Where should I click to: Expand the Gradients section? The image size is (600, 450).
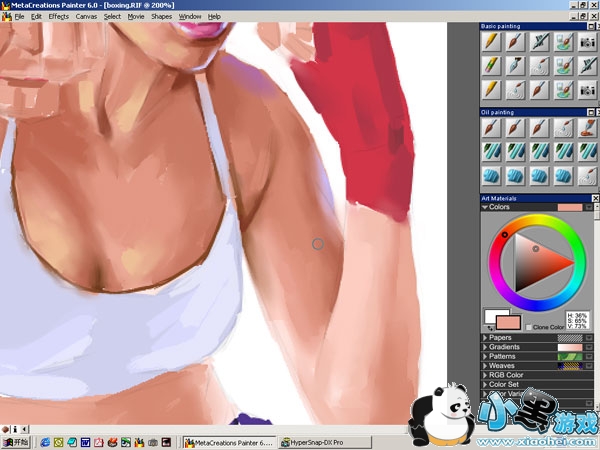coord(485,347)
